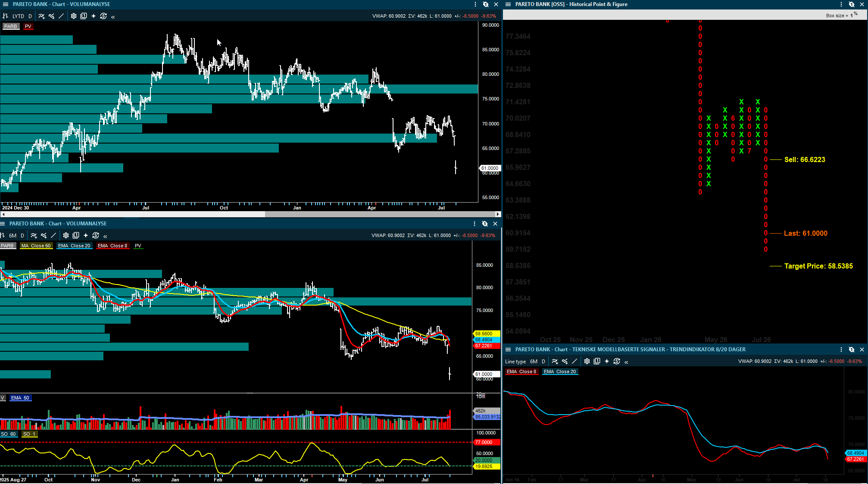
Task: Add indicator to the top LYTD chart
Action: (x=41, y=16)
